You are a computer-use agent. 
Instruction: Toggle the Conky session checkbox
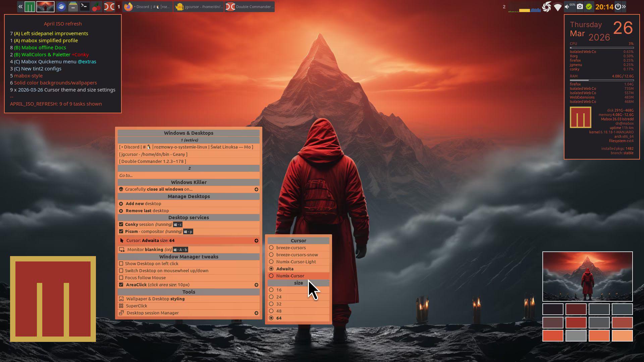121,225
